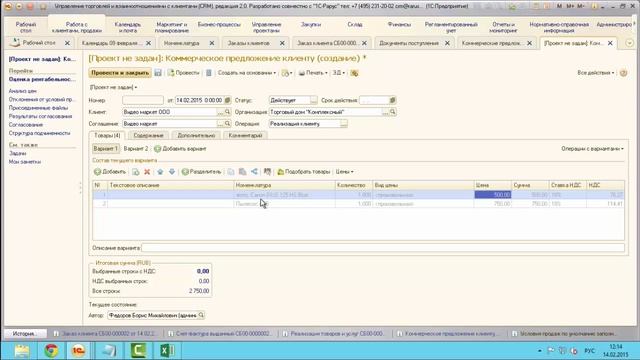The image size is (640, 360).
Task: Click the Провести post document button
Action: pyautogui.click(x=183, y=73)
